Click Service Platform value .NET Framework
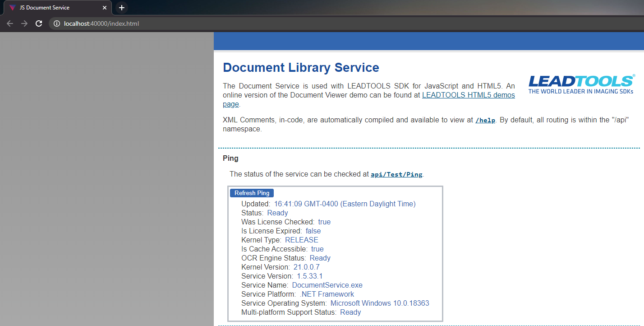 (327, 294)
